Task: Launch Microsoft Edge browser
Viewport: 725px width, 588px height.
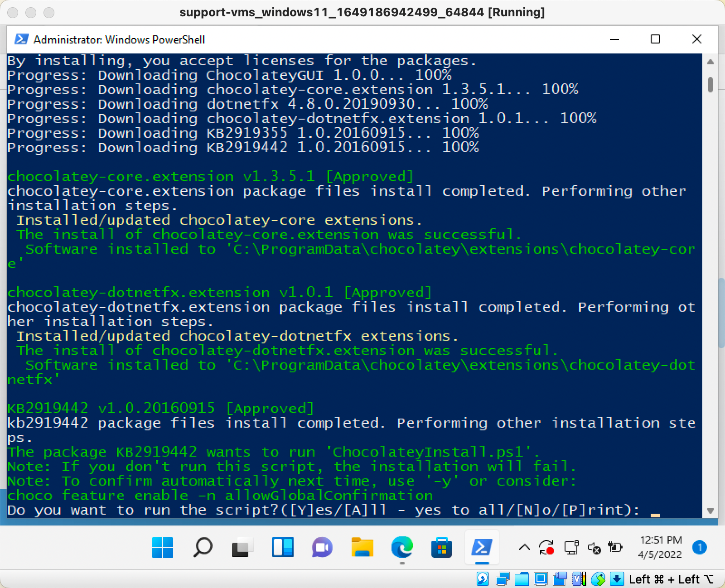Action: tap(402, 548)
